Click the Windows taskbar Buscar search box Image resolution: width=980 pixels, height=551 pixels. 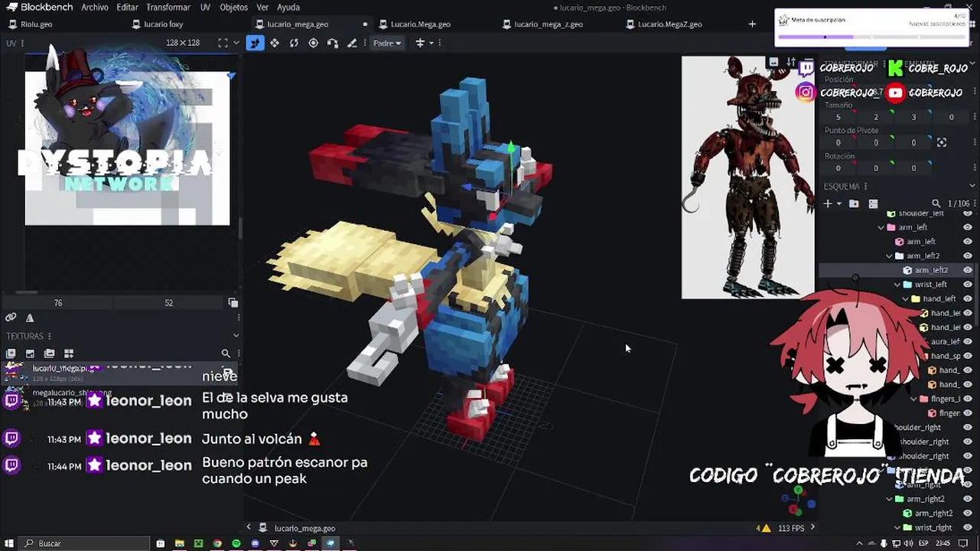pyautogui.click(x=84, y=543)
